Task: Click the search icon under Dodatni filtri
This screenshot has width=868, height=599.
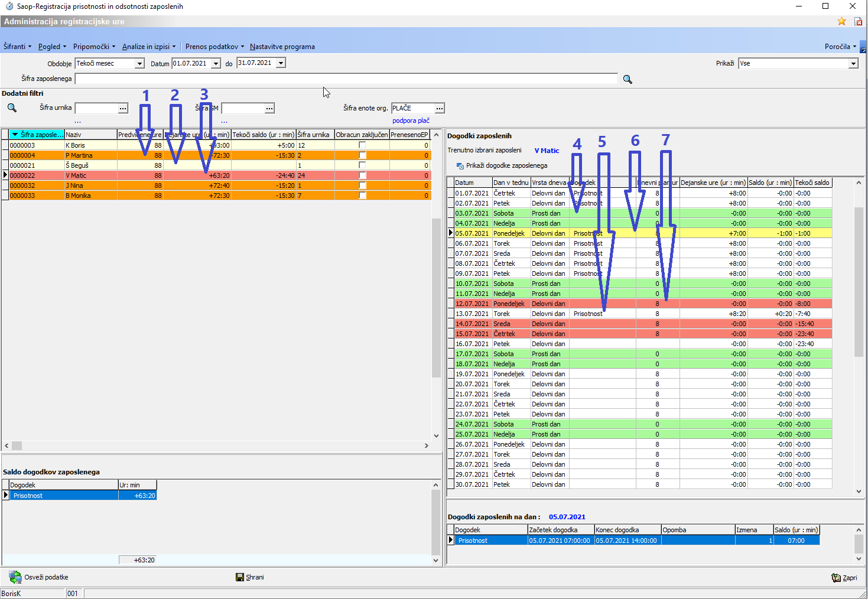Action: tap(12, 108)
